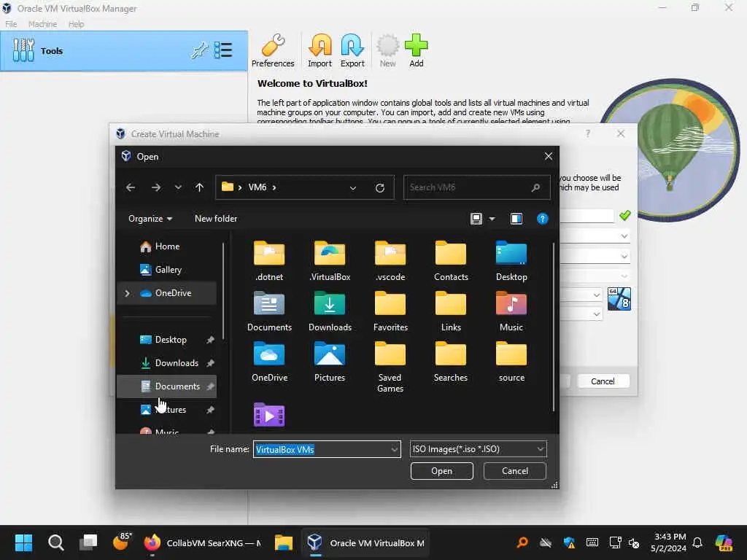Click the file list vertical scrollbar
The height and width of the screenshot is (560, 747).
(x=553, y=327)
